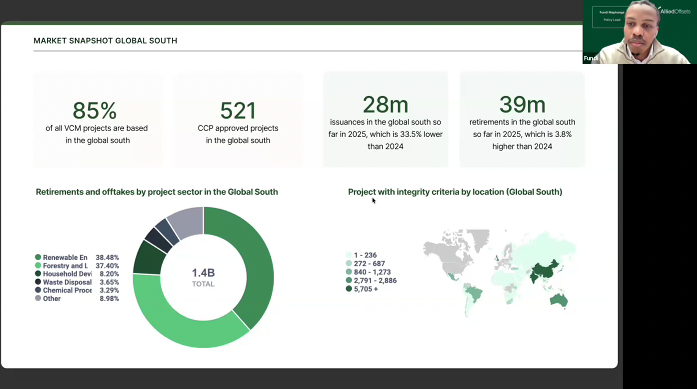Click the Renewable Energy green legend dot
Screen dimensions: 697x389
click(38, 257)
